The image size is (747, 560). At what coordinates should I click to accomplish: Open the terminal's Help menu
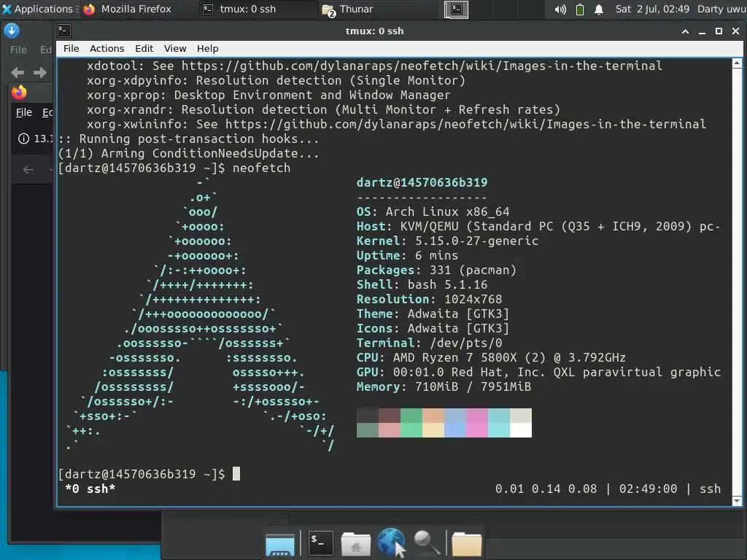point(207,49)
